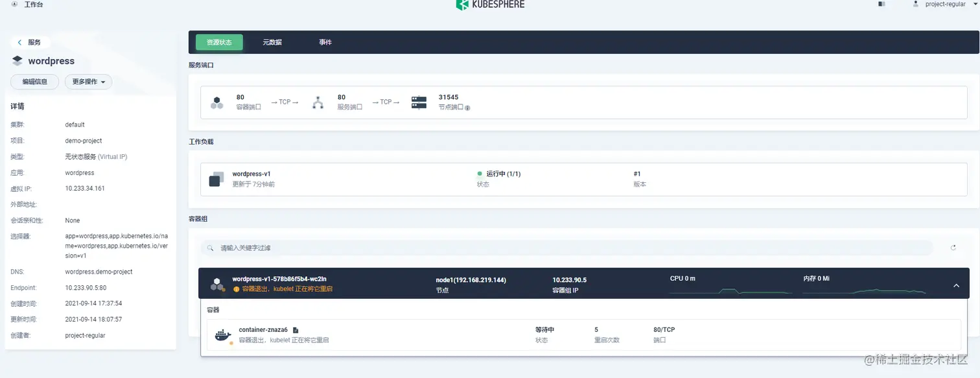
Task: Click the service port network icon
Action: (x=318, y=102)
